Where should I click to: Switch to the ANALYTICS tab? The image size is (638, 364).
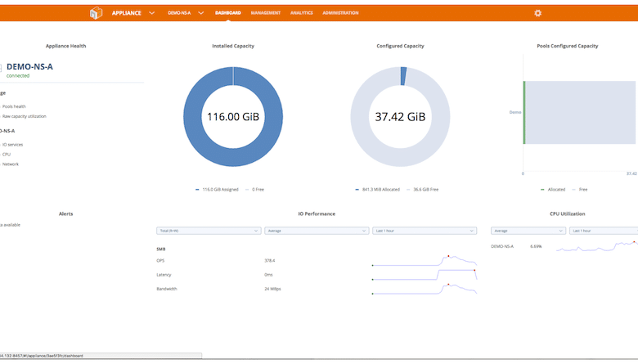point(302,13)
